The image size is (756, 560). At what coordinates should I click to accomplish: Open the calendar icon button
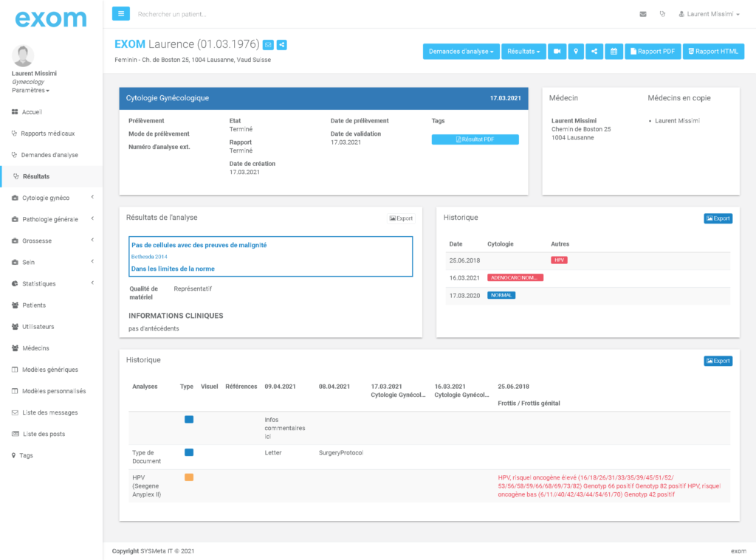coord(614,52)
